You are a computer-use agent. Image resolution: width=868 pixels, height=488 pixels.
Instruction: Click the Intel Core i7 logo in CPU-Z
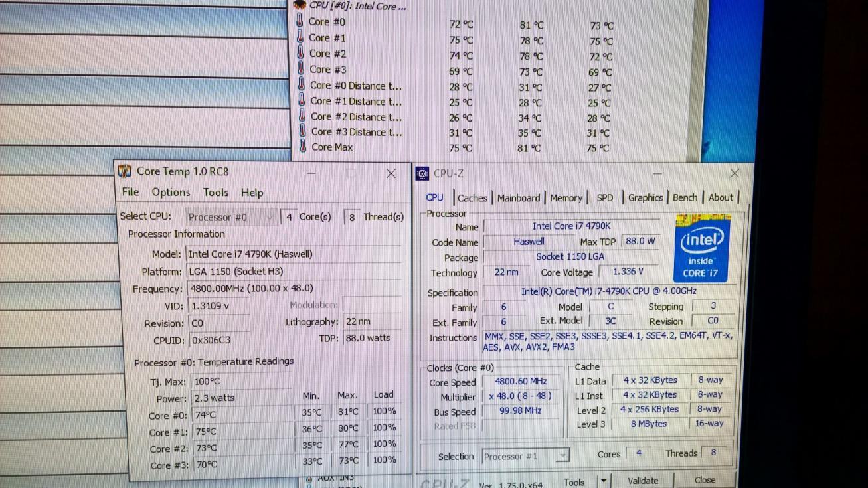[x=702, y=249]
